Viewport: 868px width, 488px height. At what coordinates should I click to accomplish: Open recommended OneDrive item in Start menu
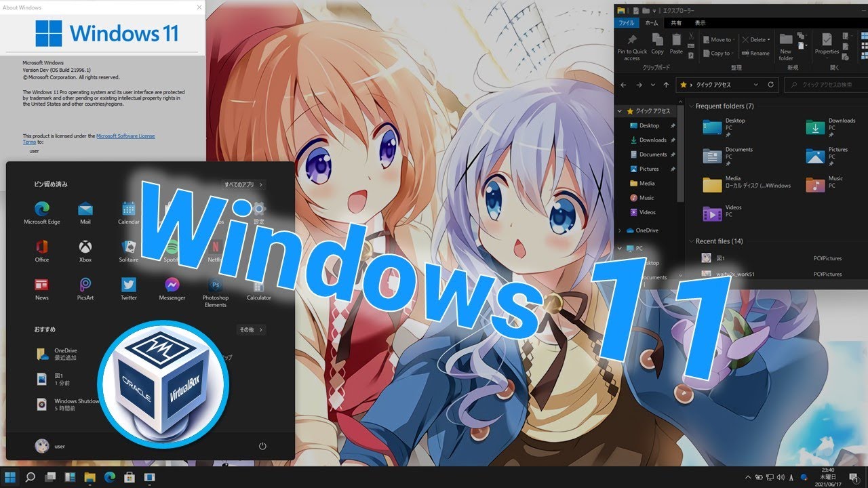tap(58, 354)
